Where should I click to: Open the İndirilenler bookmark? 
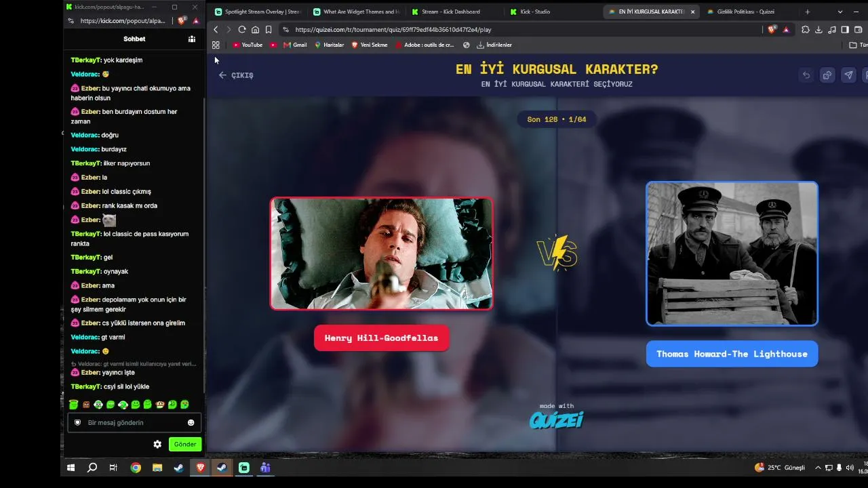click(494, 45)
